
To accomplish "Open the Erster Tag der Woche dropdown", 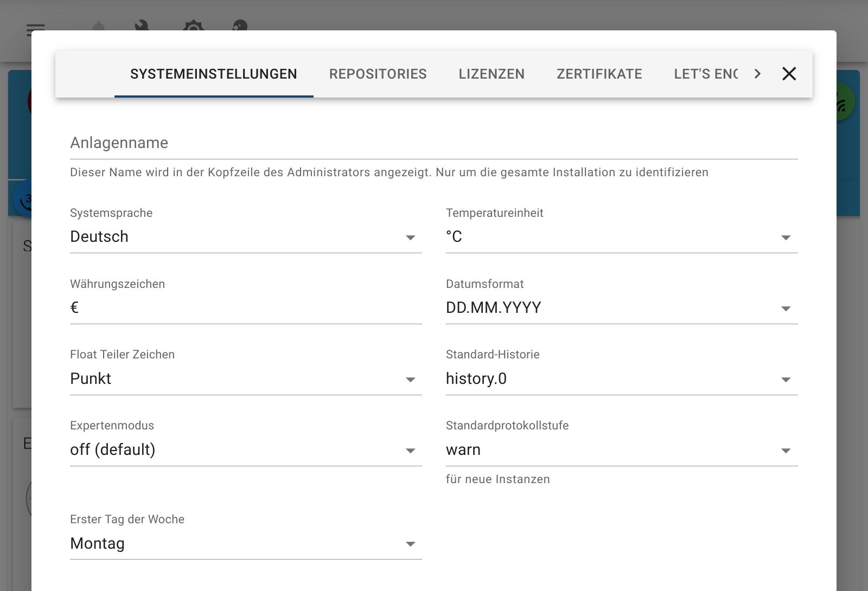I will pos(245,544).
